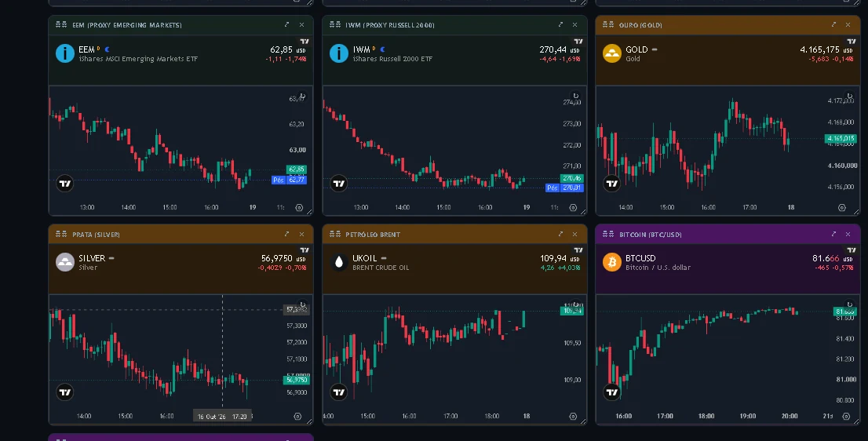Open UKOIL chart settings gear
The width and height of the screenshot is (868, 441).
click(x=573, y=416)
